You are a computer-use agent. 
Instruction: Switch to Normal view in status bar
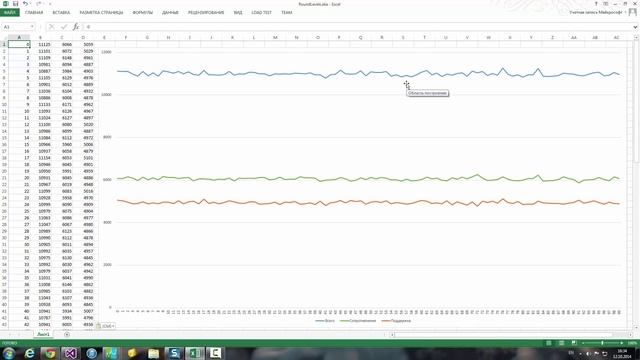pos(549,343)
